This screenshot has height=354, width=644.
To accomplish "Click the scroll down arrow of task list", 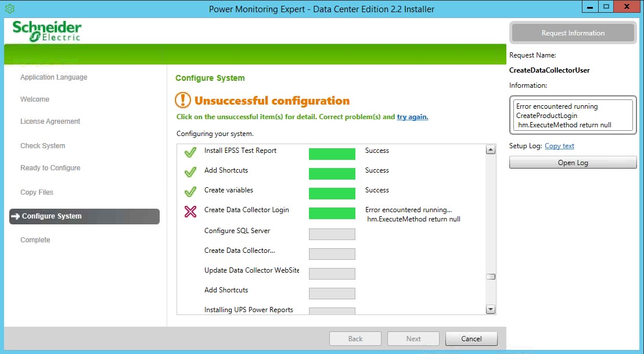I will click(x=490, y=309).
